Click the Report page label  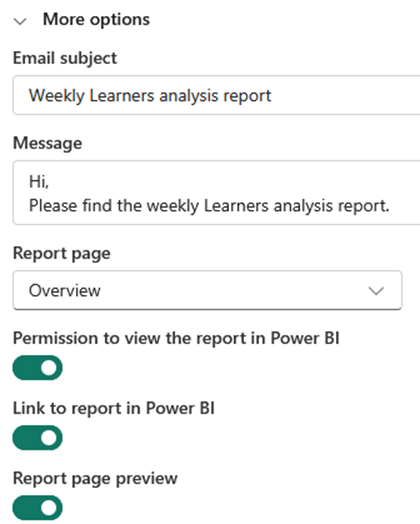[61, 253]
